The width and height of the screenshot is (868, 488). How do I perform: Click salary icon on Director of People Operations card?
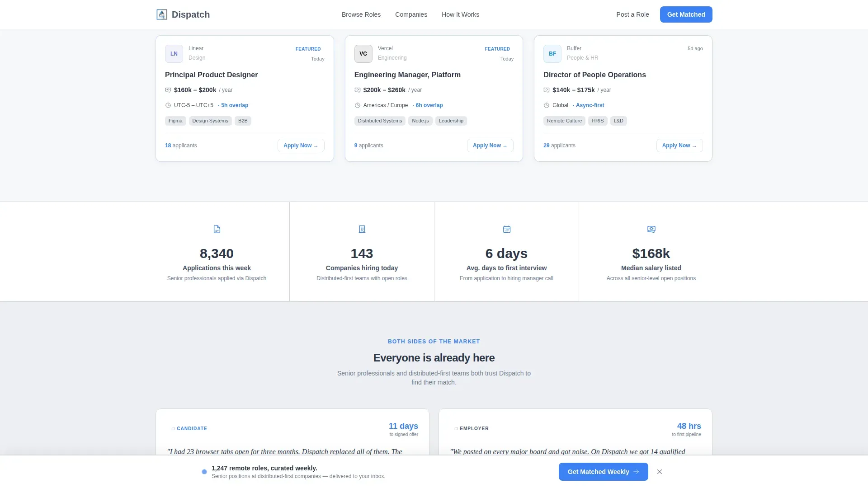click(x=547, y=90)
